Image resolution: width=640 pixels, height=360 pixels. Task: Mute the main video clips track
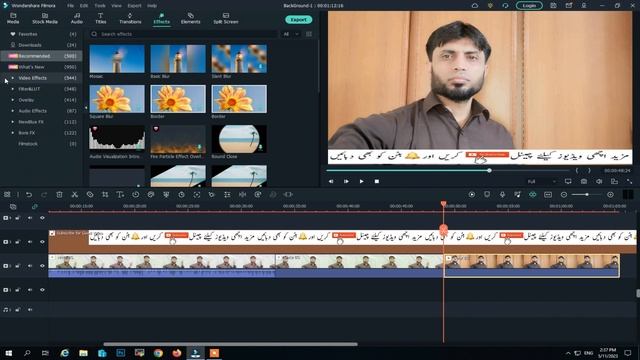point(30,266)
